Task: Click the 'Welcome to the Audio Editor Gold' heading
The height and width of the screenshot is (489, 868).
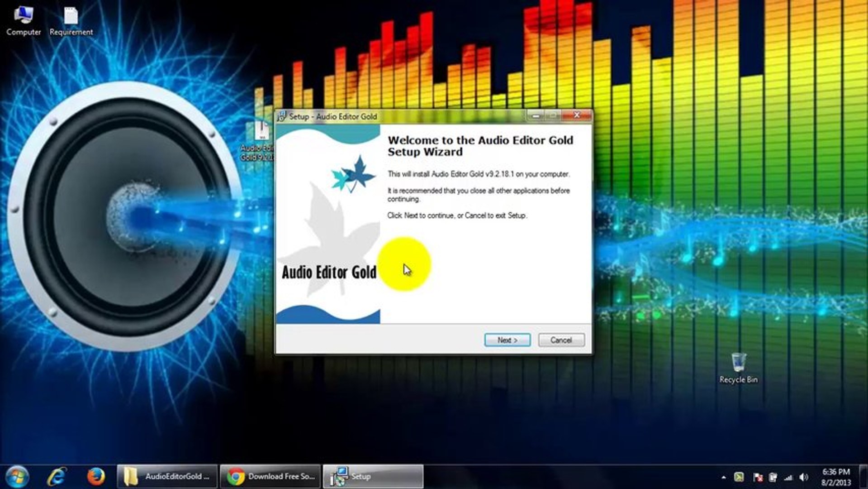Action: click(x=480, y=146)
